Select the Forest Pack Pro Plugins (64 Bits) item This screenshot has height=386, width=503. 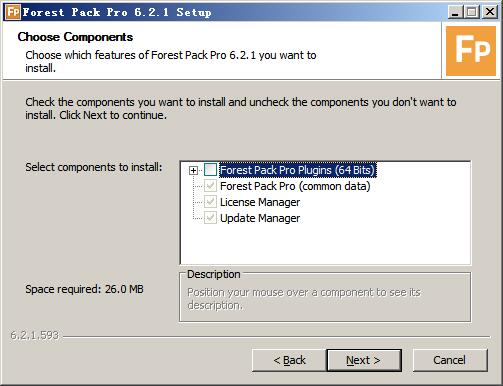tap(298, 170)
